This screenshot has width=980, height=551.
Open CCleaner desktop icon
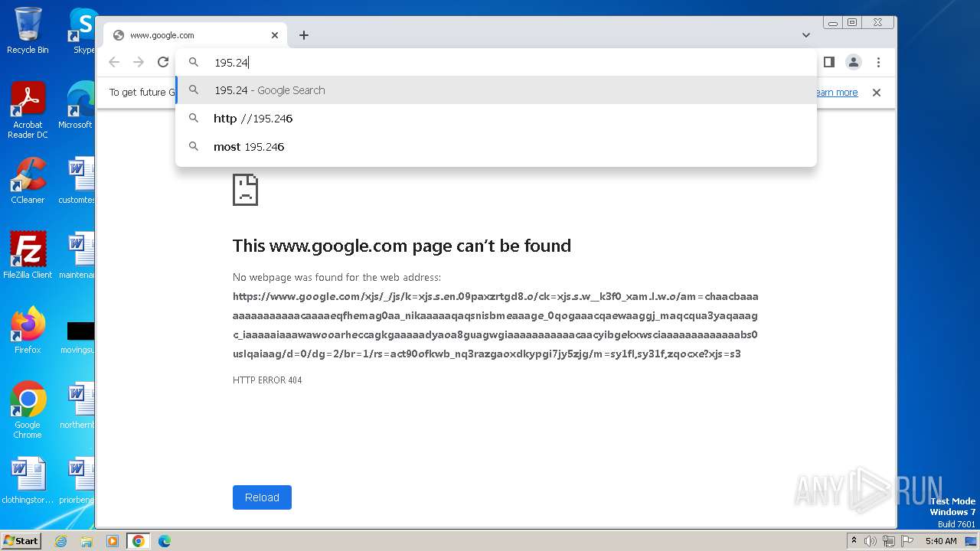click(28, 181)
